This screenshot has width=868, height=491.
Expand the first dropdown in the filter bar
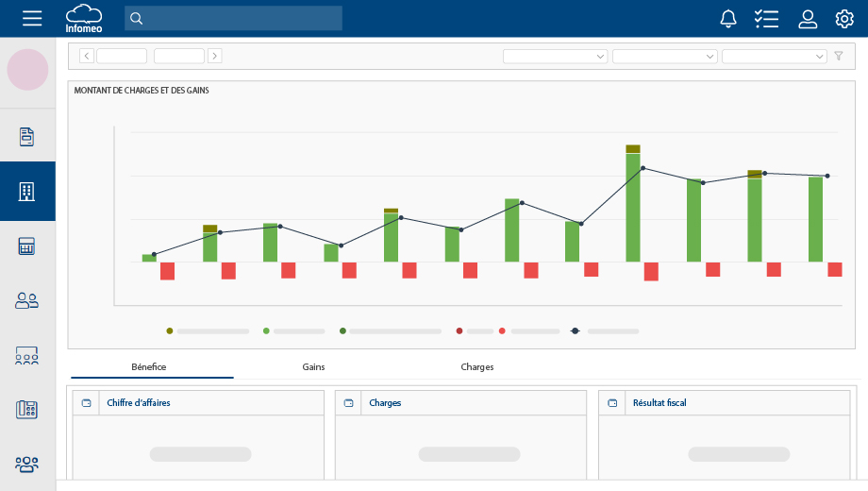click(x=555, y=57)
